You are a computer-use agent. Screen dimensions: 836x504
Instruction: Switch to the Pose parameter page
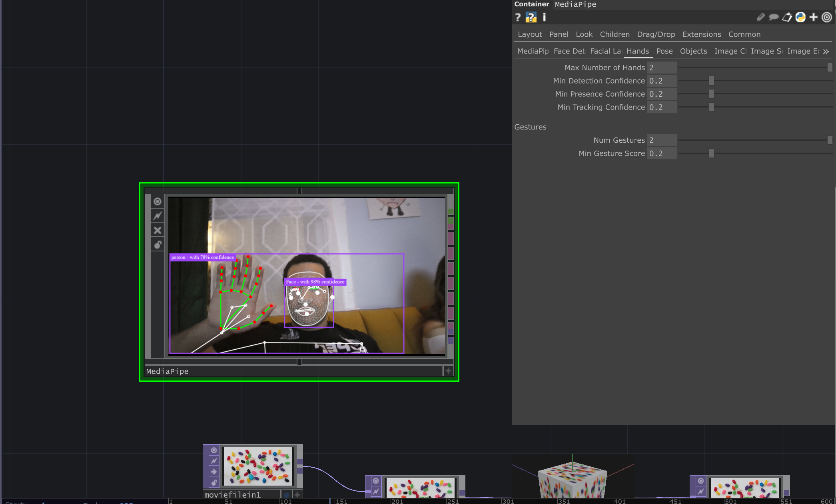(x=664, y=51)
